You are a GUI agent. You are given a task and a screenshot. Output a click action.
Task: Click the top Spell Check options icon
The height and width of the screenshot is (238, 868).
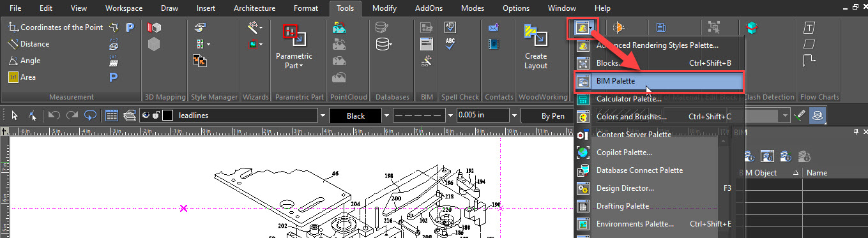point(451,27)
